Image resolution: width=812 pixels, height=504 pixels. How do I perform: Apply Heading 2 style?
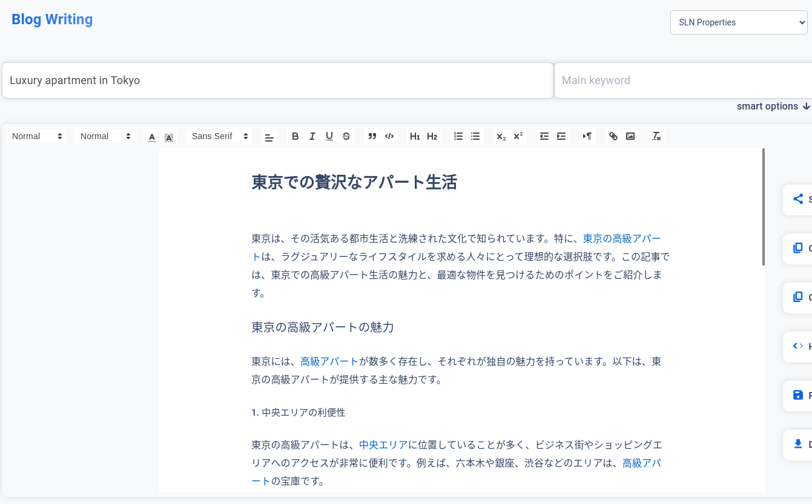432,136
